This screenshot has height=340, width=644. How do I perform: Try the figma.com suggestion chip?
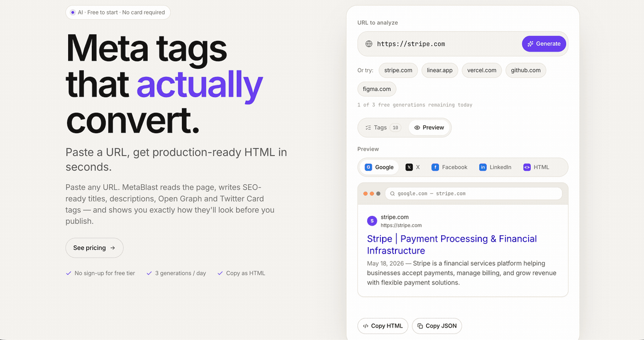click(377, 89)
